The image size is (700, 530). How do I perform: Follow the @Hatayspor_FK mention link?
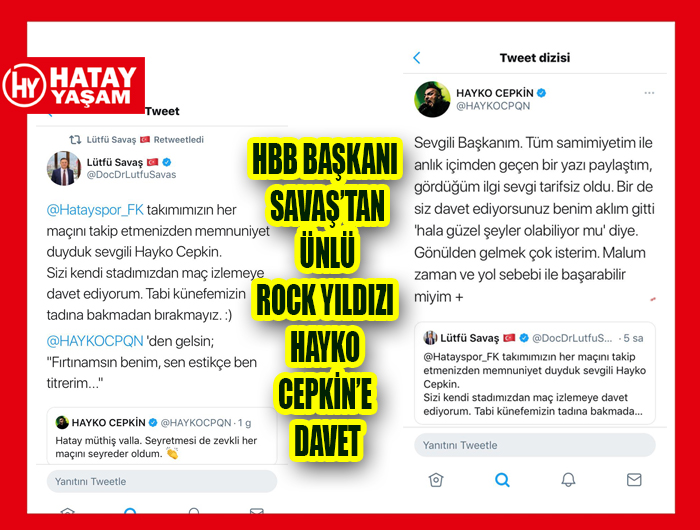pyautogui.click(x=95, y=209)
